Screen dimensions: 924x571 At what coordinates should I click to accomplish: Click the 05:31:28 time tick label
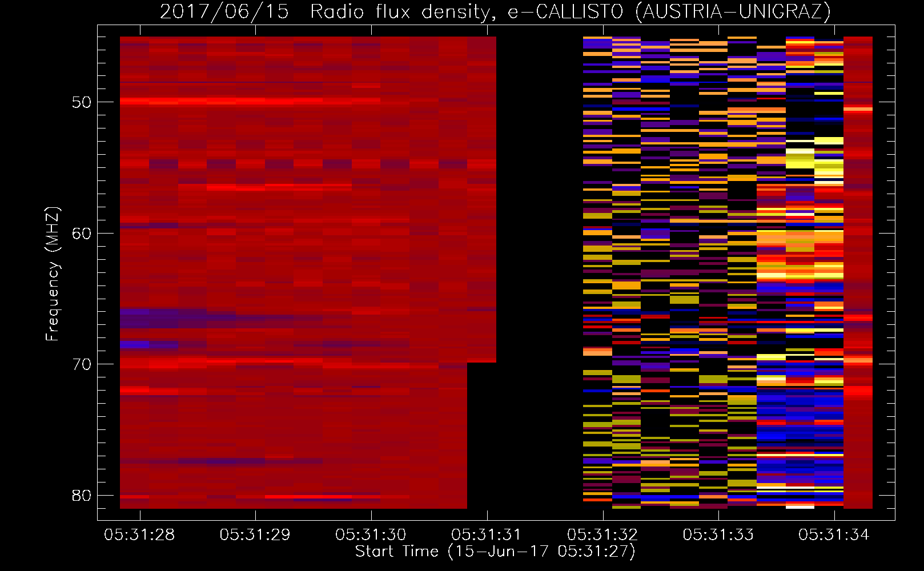(x=139, y=535)
